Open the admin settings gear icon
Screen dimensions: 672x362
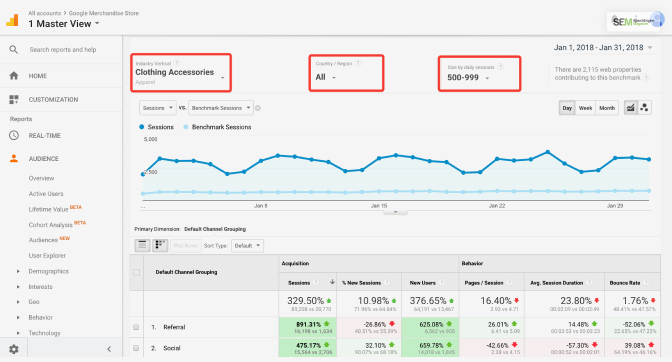point(14,349)
